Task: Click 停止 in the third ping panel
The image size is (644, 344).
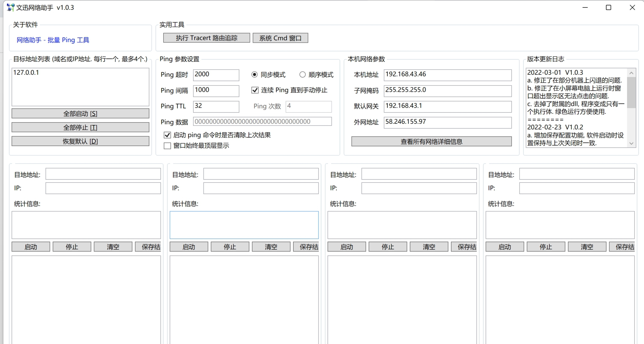Action: [x=387, y=247]
